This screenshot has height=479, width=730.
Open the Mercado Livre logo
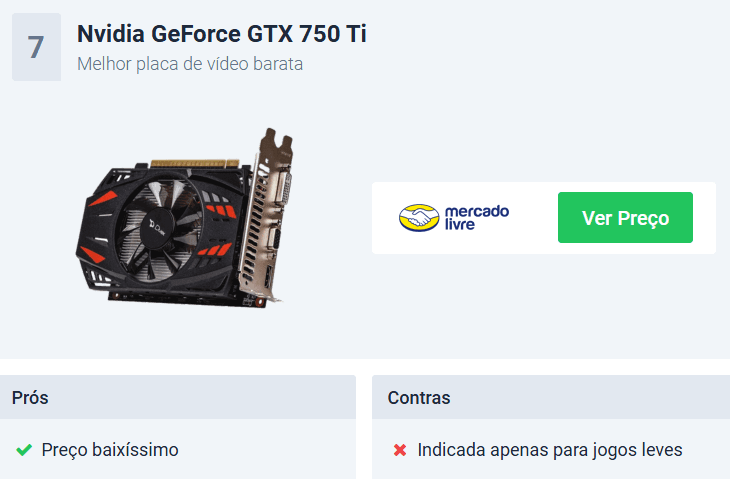454,217
